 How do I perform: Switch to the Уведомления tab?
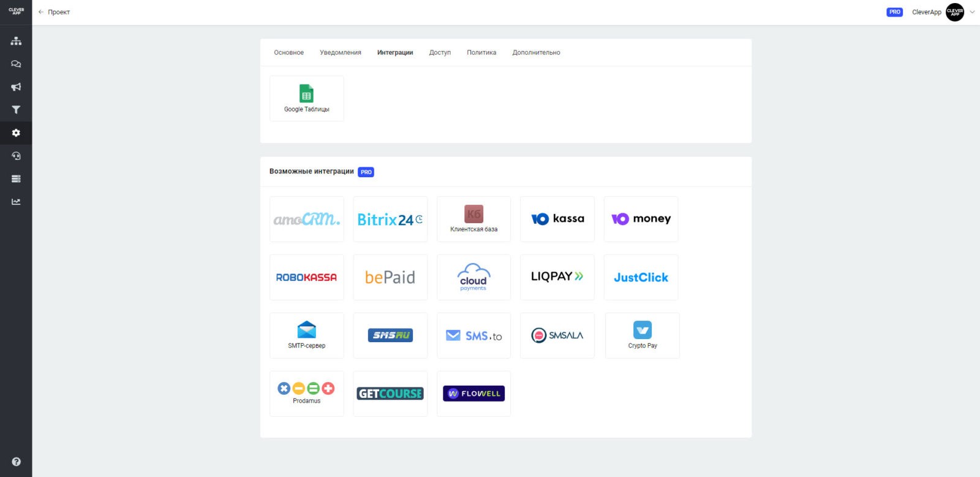[340, 53]
